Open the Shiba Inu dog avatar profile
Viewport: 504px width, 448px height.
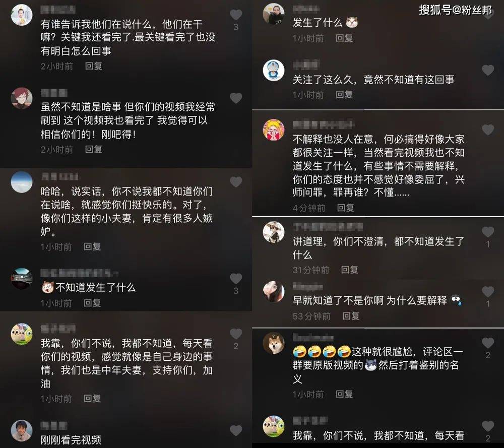pyautogui.click(x=274, y=343)
